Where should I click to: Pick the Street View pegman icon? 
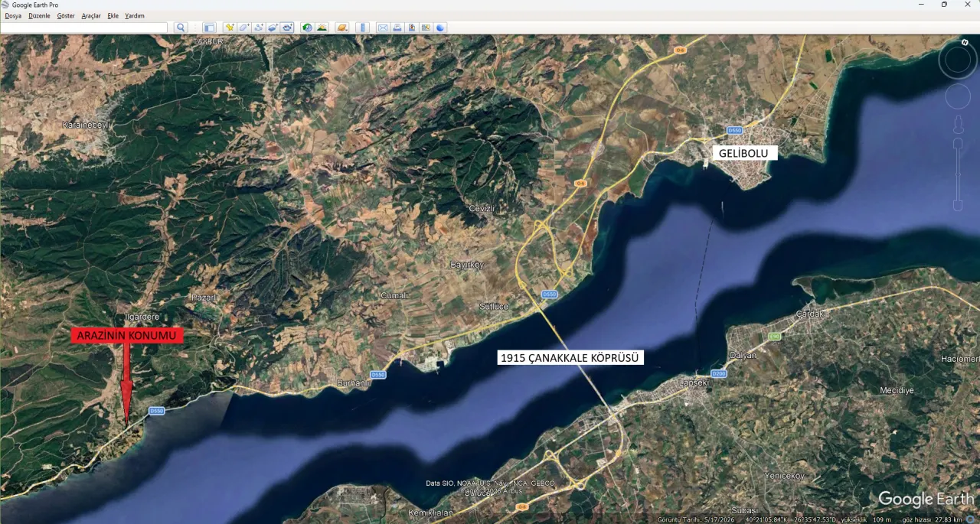pyautogui.click(x=958, y=125)
